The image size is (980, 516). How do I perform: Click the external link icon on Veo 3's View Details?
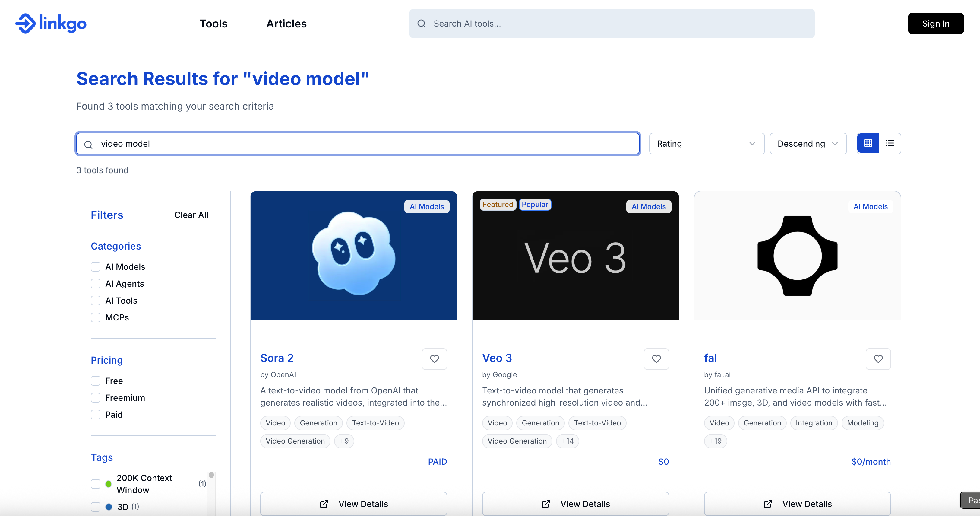(x=546, y=504)
